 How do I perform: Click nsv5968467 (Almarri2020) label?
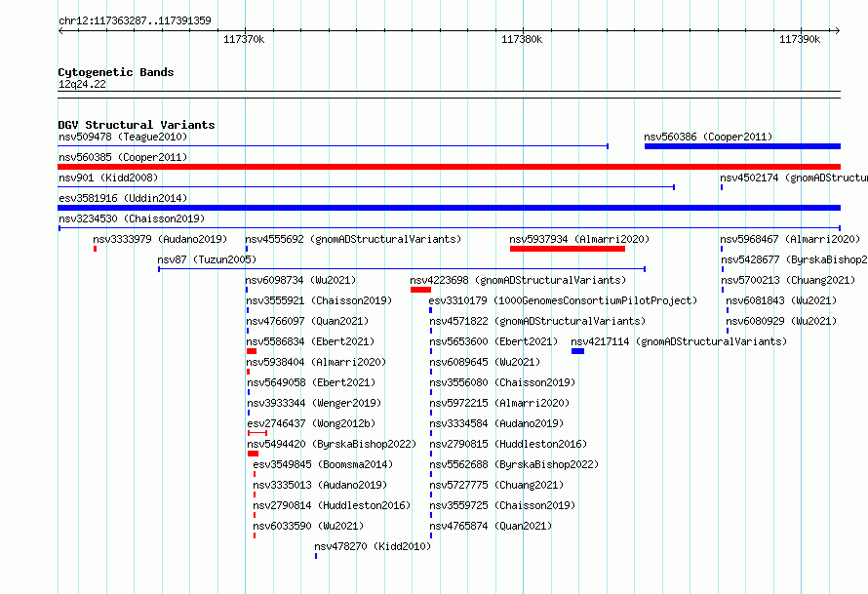[x=790, y=239]
